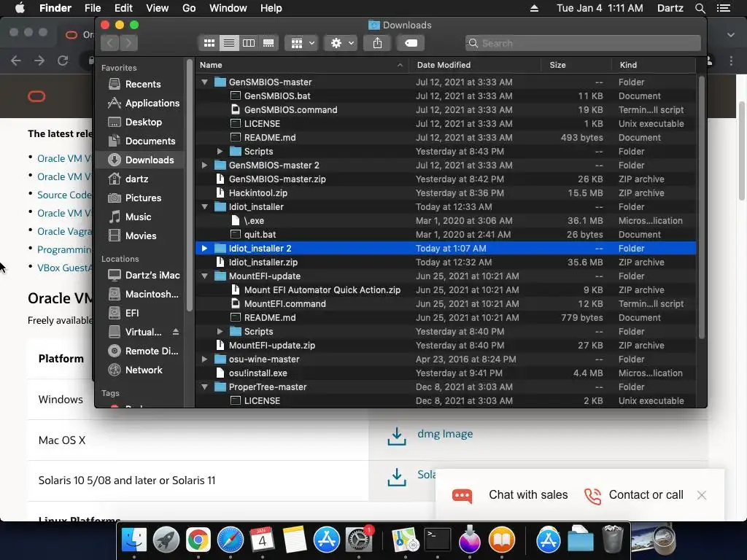The image size is (747, 560).
Task: Click Chat with sales in browser
Action: tap(528, 495)
